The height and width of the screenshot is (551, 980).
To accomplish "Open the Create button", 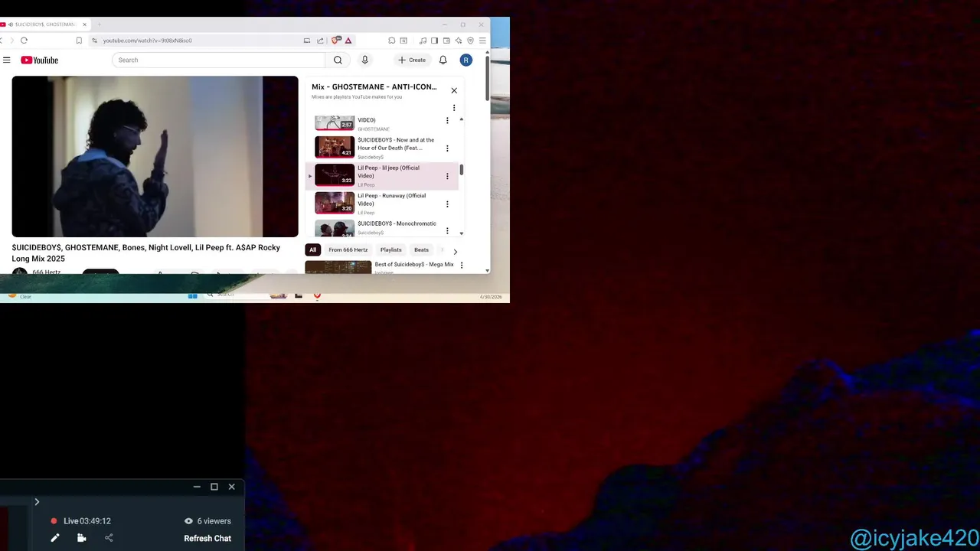I will (x=412, y=60).
